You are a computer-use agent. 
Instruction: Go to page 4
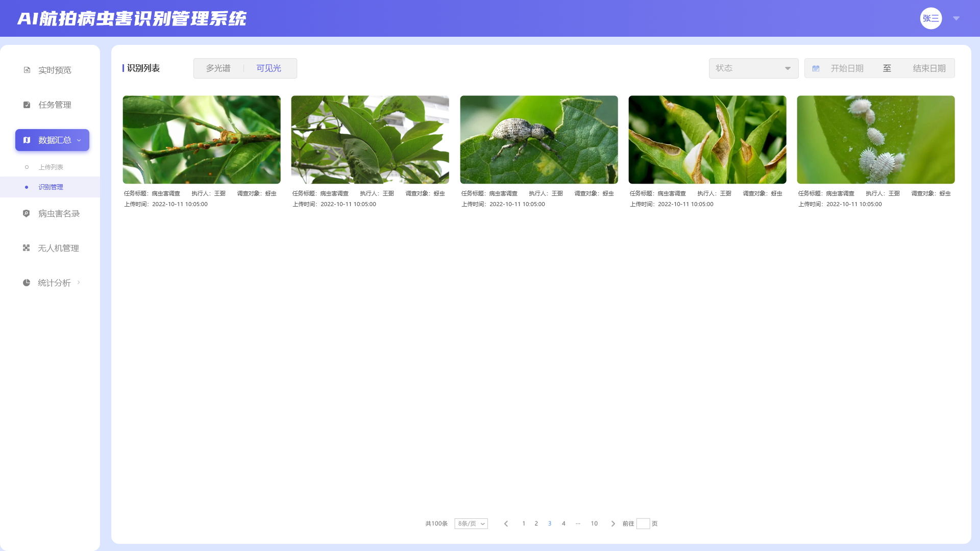click(563, 523)
